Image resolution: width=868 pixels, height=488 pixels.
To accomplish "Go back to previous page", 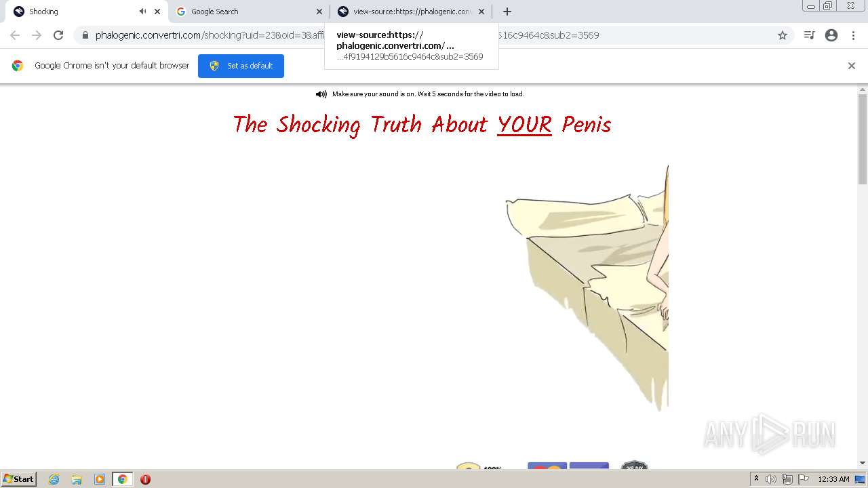I will [x=15, y=35].
